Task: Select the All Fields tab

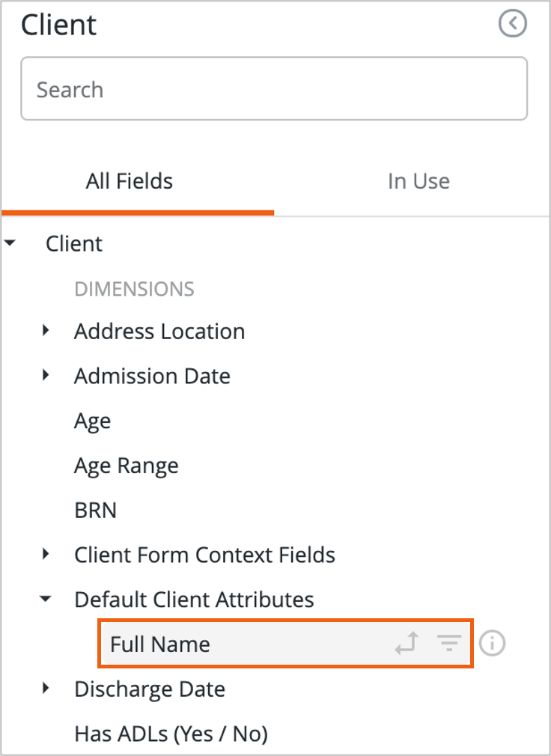Action: [x=129, y=181]
